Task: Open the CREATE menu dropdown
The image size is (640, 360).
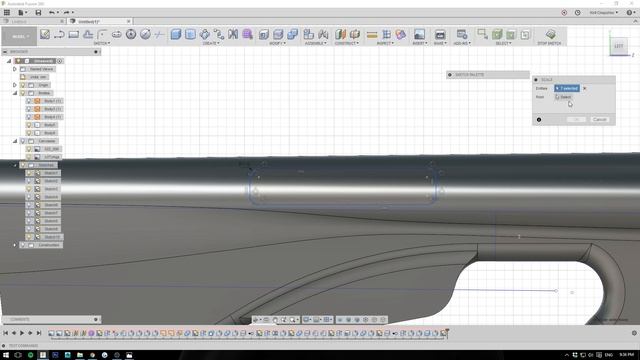Action: point(211,43)
